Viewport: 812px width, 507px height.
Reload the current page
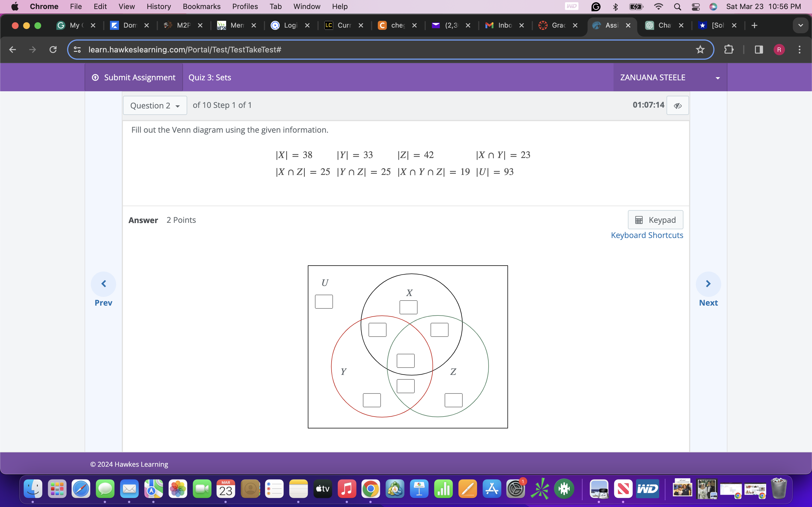pyautogui.click(x=53, y=50)
